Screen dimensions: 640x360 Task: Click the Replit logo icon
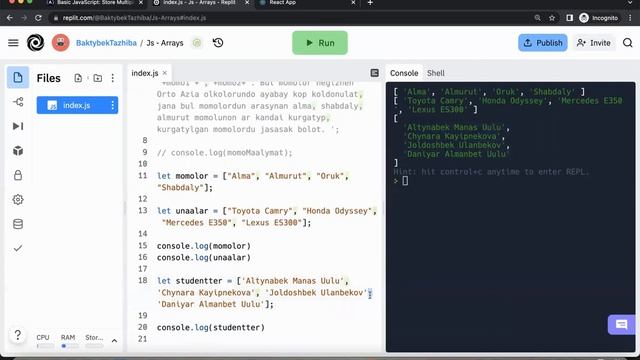(x=36, y=43)
